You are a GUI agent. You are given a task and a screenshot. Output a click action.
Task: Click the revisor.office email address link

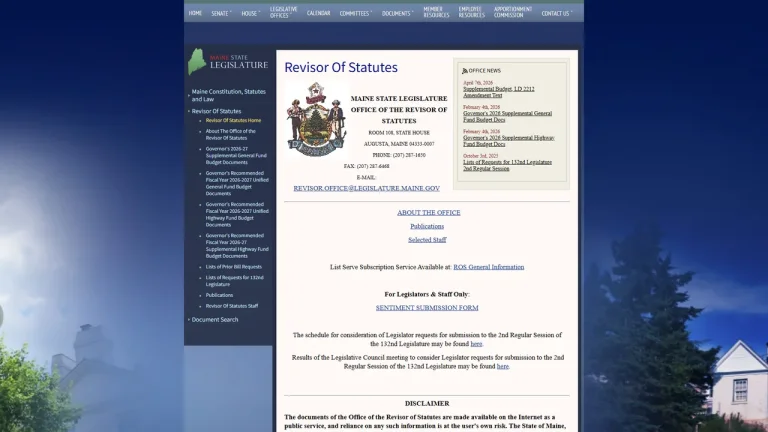(366, 188)
